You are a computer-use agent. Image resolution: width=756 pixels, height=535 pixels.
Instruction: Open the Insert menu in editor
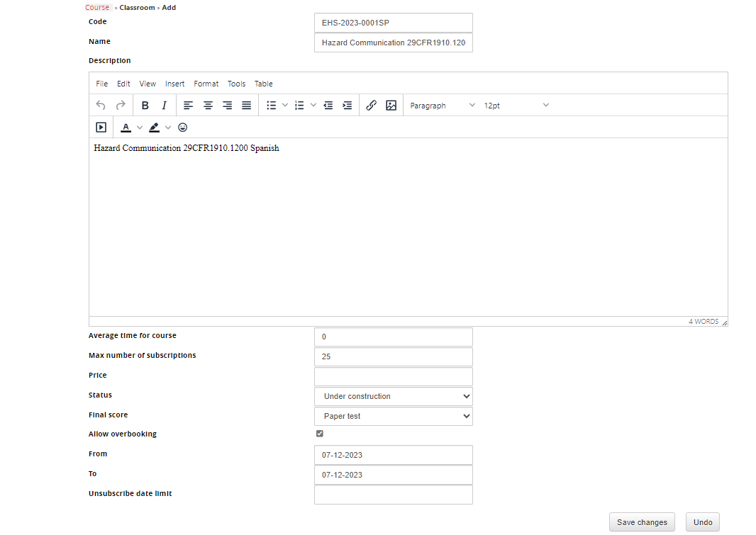pyautogui.click(x=174, y=84)
